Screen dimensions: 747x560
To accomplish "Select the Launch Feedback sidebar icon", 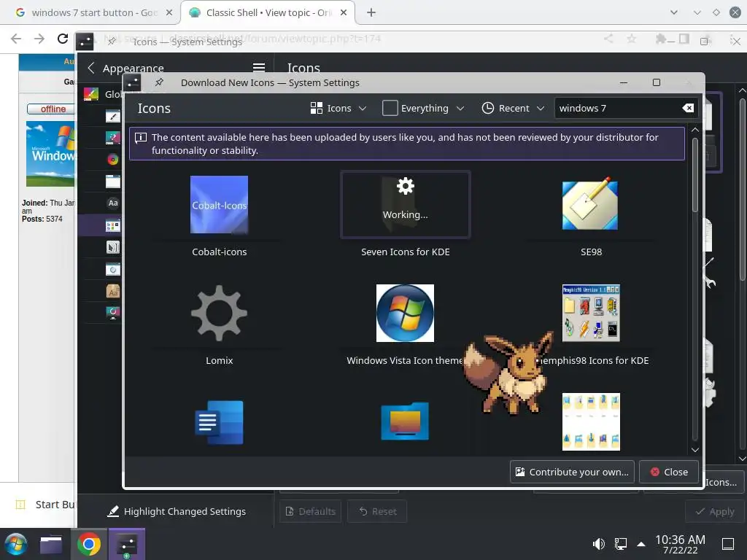I will 113,270.
